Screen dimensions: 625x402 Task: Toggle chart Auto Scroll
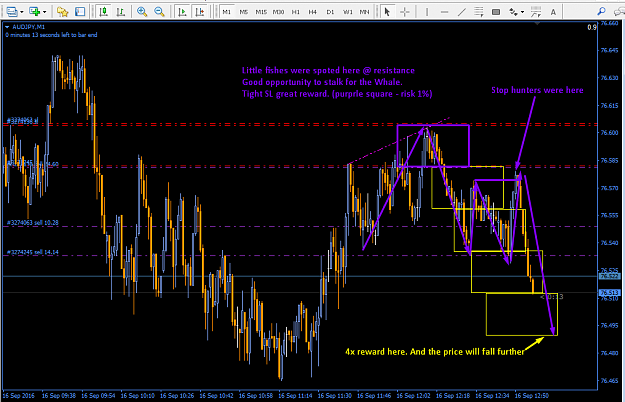coord(183,12)
